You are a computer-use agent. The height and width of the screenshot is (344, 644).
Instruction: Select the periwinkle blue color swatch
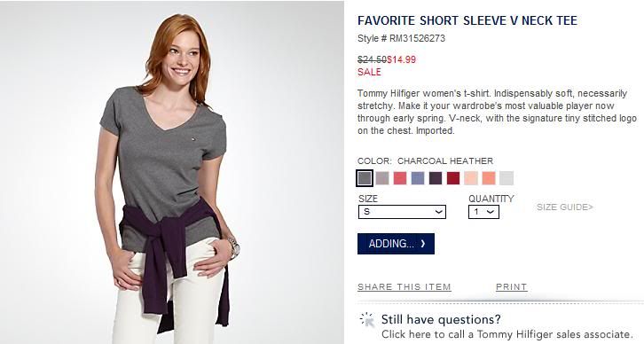click(x=418, y=178)
